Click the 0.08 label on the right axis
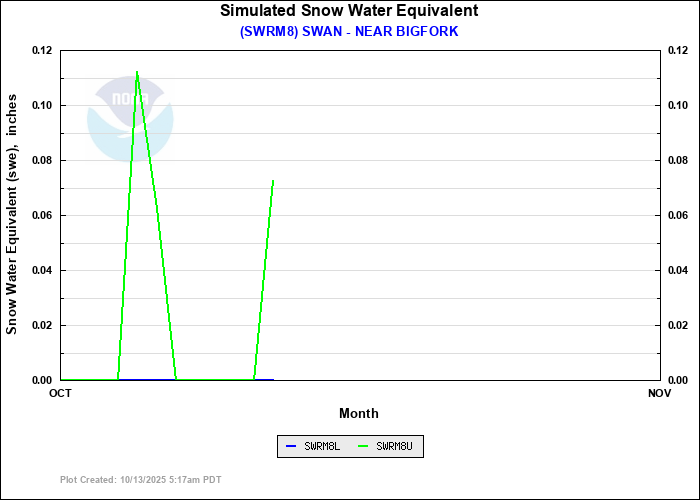The height and width of the screenshot is (500, 700). click(x=678, y=160)
